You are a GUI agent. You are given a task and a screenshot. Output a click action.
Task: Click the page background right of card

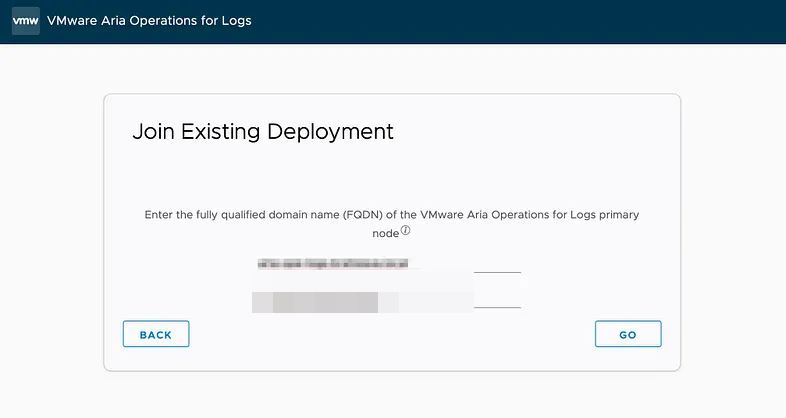coord(733,230)
